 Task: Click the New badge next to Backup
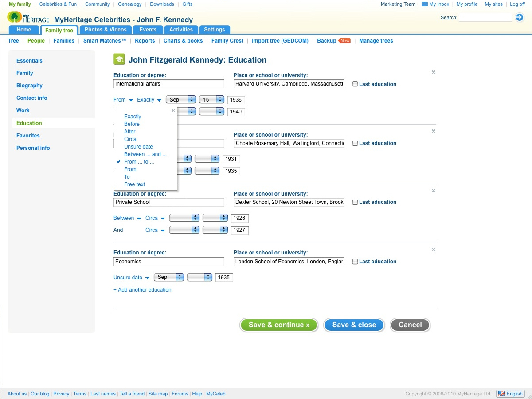(x=344, y=41)
